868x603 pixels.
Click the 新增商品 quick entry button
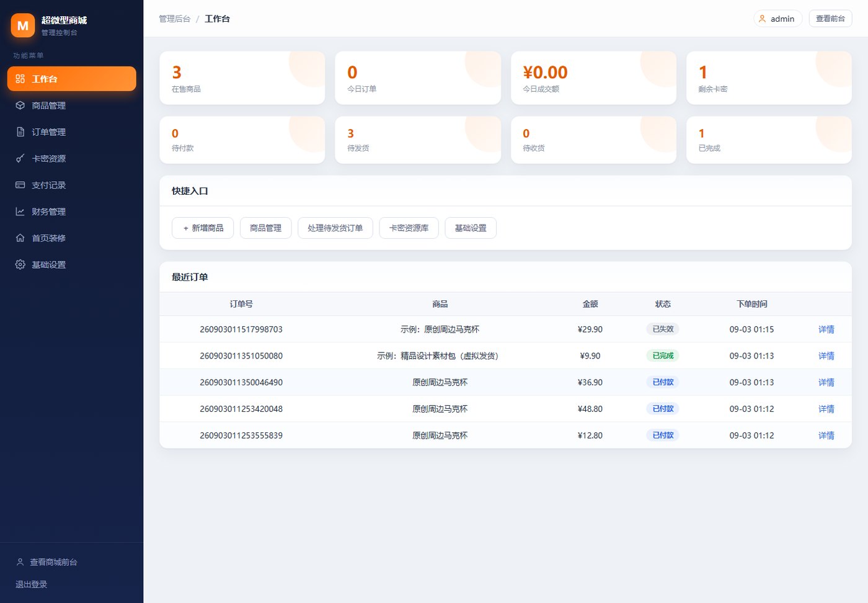point(203,228)
